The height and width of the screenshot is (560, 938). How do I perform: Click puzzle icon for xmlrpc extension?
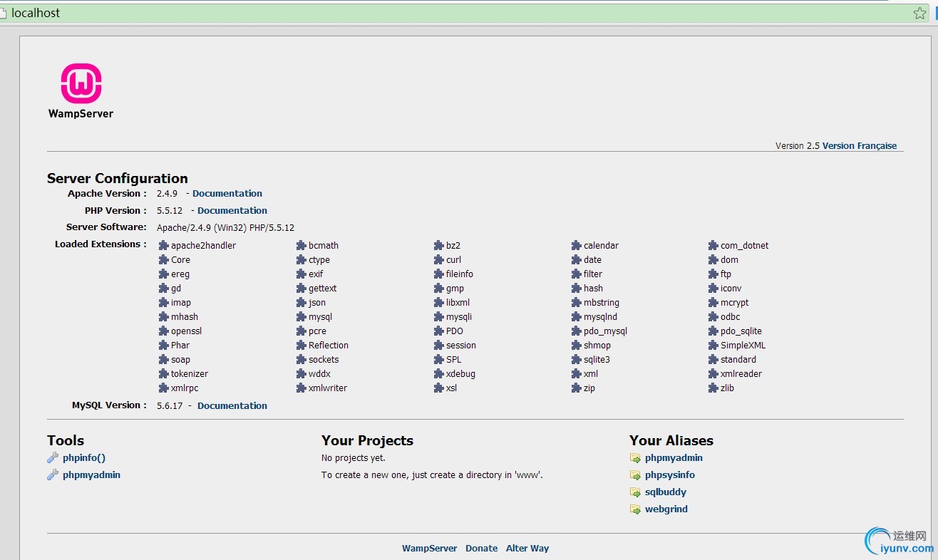[x=164, y=388]
